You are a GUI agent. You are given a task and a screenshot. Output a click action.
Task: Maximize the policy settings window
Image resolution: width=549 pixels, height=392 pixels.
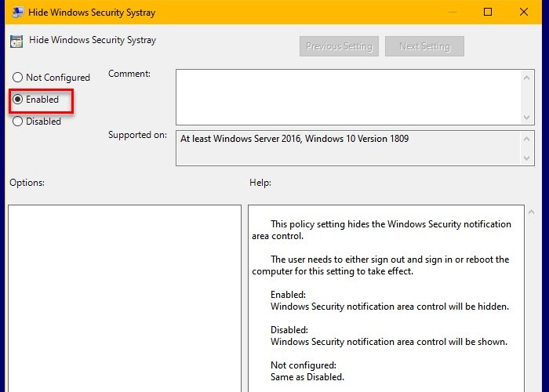coord(488,13)
